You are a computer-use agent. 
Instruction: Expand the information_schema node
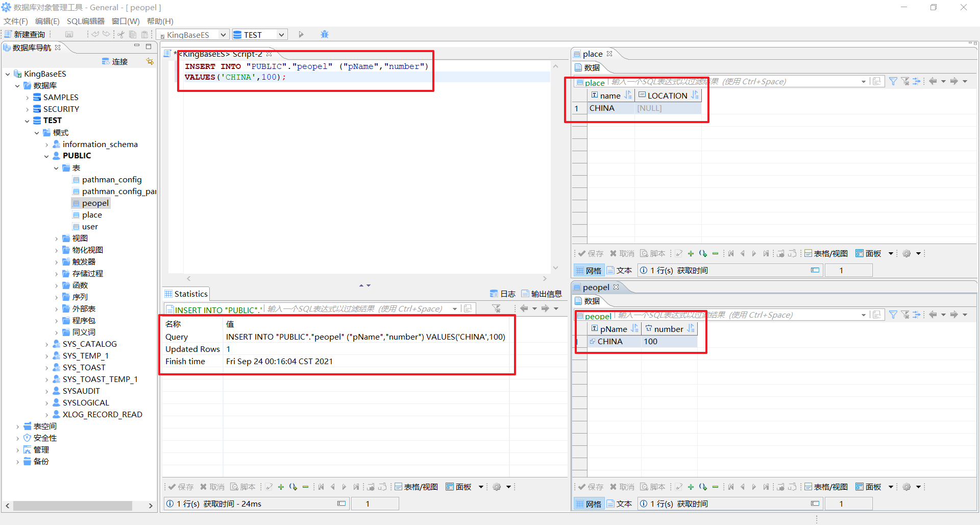[46, 145]
